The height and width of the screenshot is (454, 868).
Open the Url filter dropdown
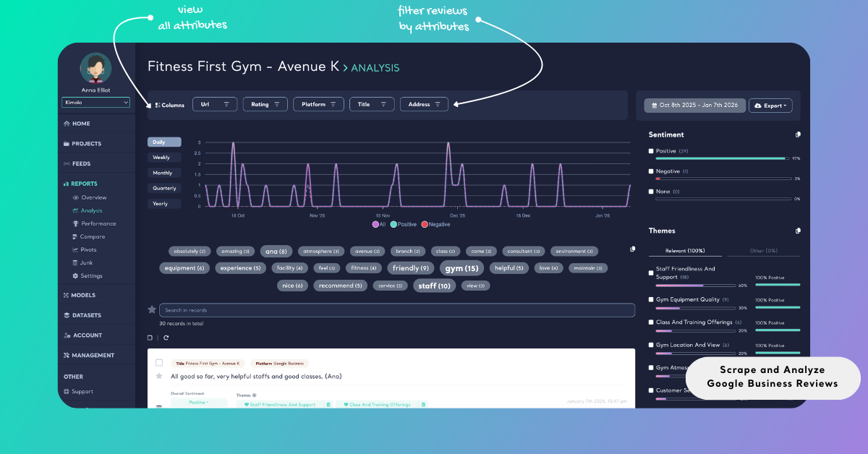(x=215, y=104)
